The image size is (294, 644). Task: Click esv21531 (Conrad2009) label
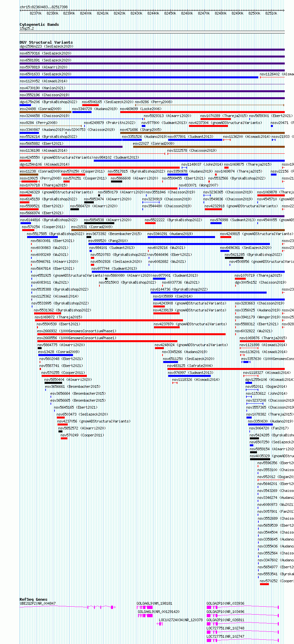tap(92, 227)
